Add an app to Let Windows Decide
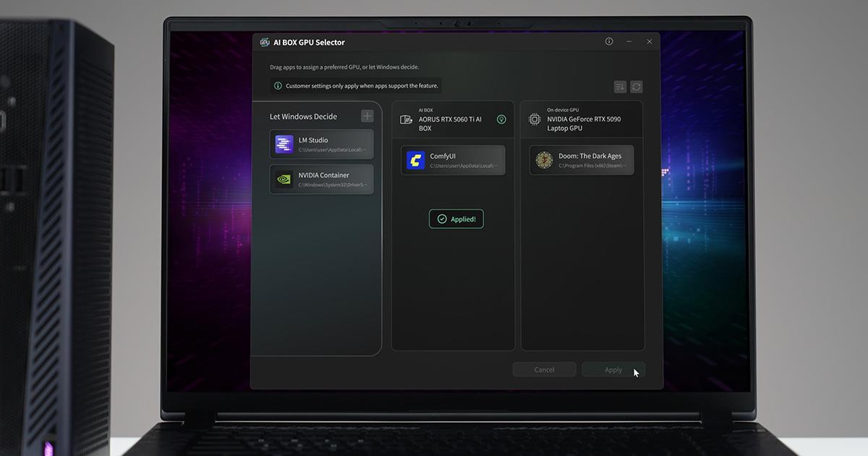Image resolution: width=868 pixels, height=456 pixels. [x=367, y=116]
